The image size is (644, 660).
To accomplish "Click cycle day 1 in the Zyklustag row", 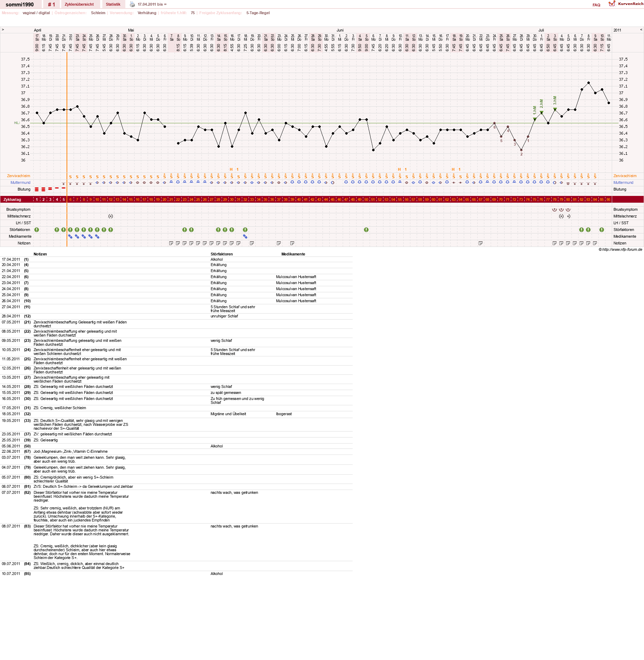I will 37,199.
